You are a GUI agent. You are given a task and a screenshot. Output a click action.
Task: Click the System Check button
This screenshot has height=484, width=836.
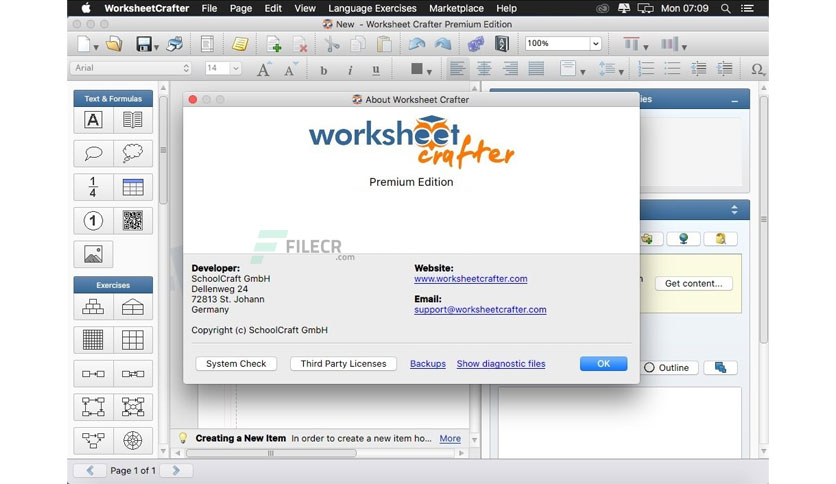[x=236, y=364]
